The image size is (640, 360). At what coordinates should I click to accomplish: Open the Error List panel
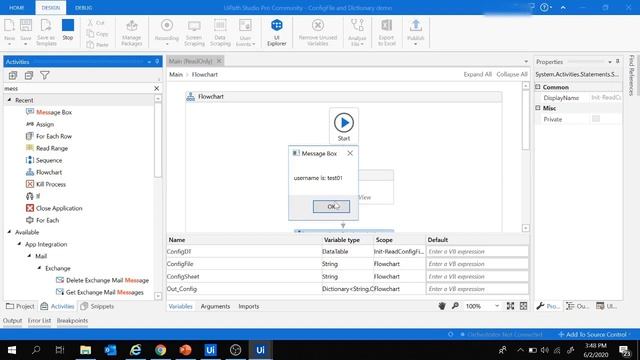point(40,320)
